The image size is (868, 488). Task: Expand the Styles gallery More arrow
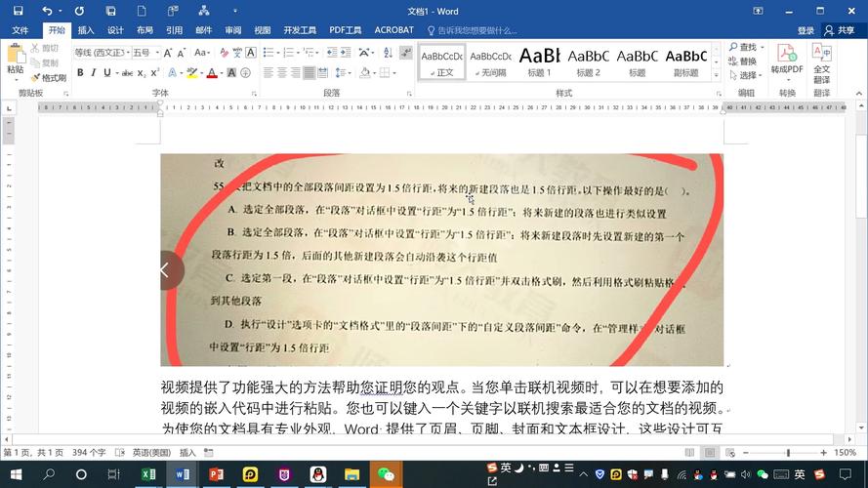[717, 75]
